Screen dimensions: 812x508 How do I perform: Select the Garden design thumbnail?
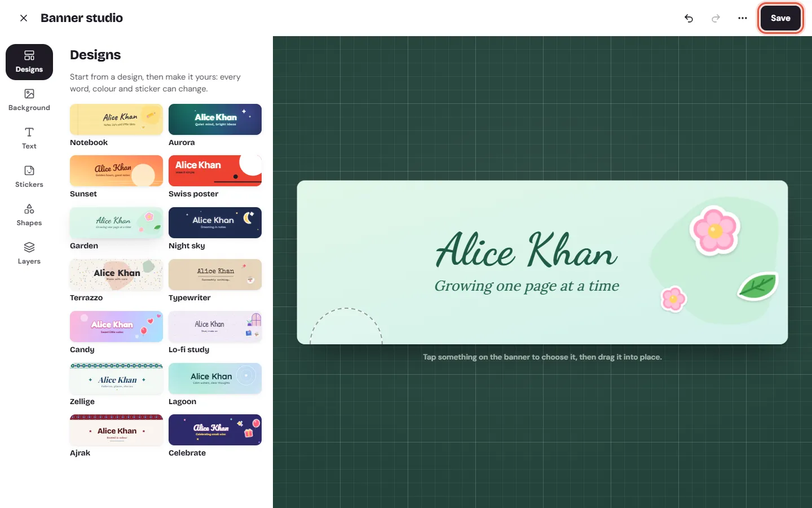click(x=116, y=222)
